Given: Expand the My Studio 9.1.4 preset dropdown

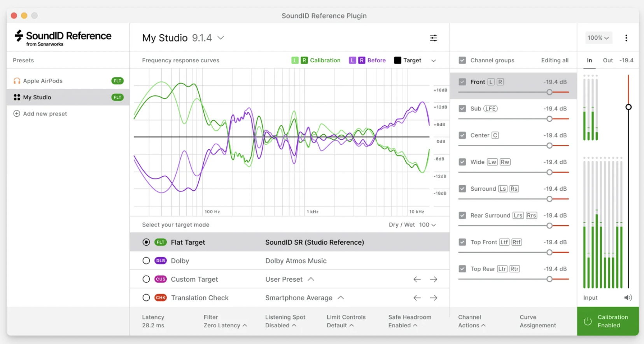Looking at the screenshot, I should [220, 38].
